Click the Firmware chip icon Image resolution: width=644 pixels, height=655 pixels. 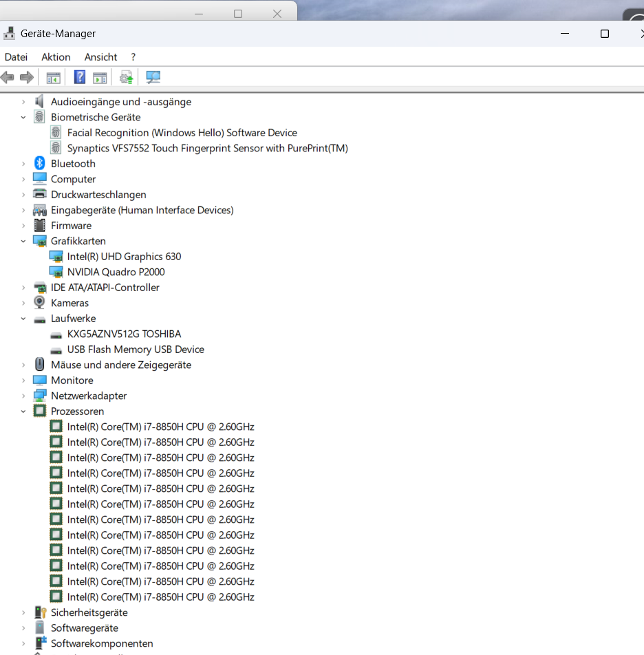tap(40, 225)
